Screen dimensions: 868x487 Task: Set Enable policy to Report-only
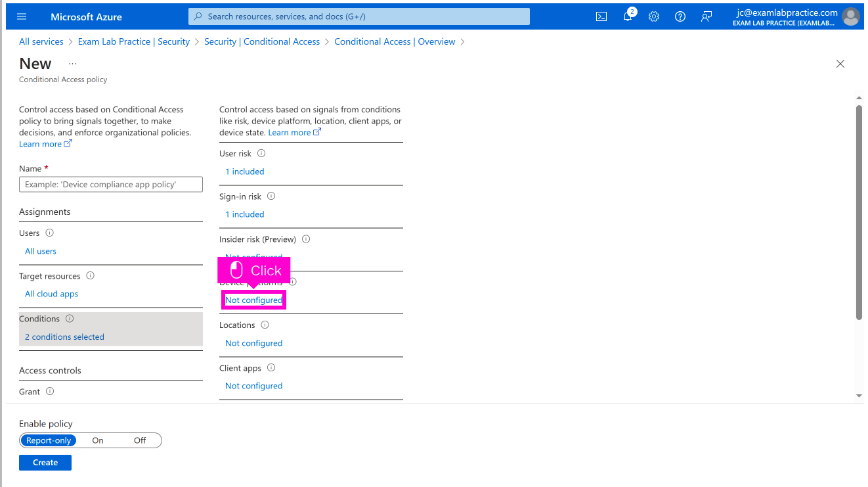coord(49,440)
